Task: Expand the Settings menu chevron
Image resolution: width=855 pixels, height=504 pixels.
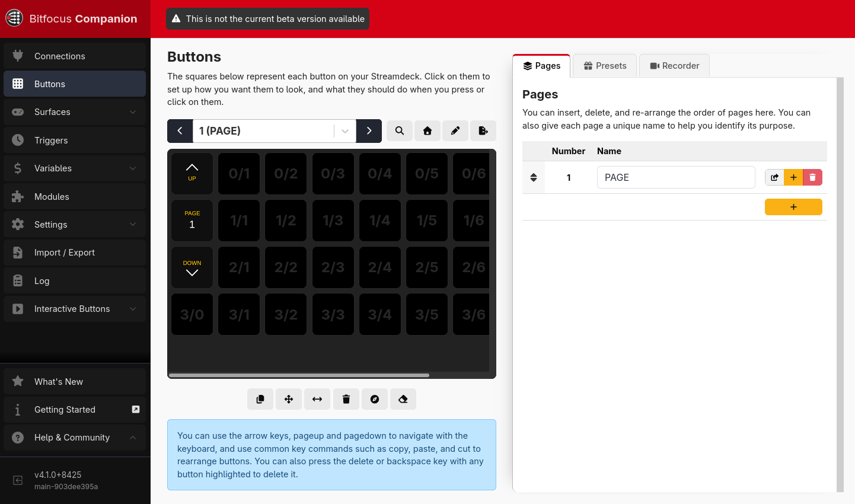Action: [133, 224]
